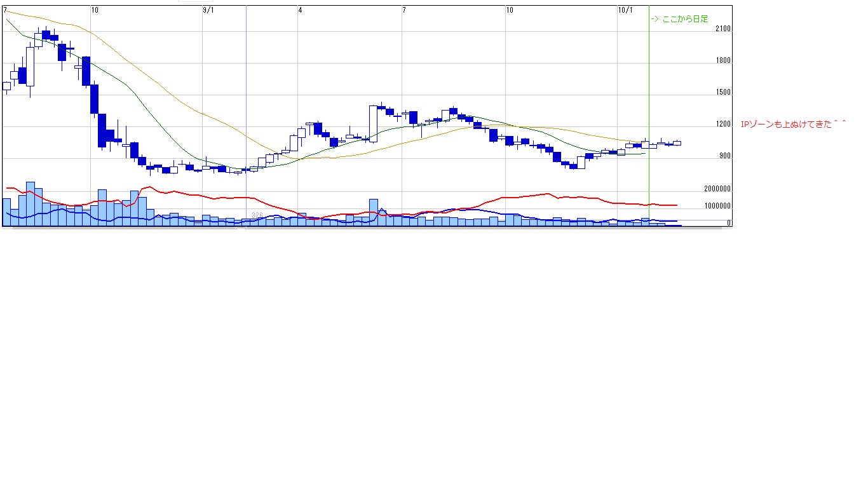Click the red "IPゾーンも上ぬけてきた" annotation

pos(794,125)
